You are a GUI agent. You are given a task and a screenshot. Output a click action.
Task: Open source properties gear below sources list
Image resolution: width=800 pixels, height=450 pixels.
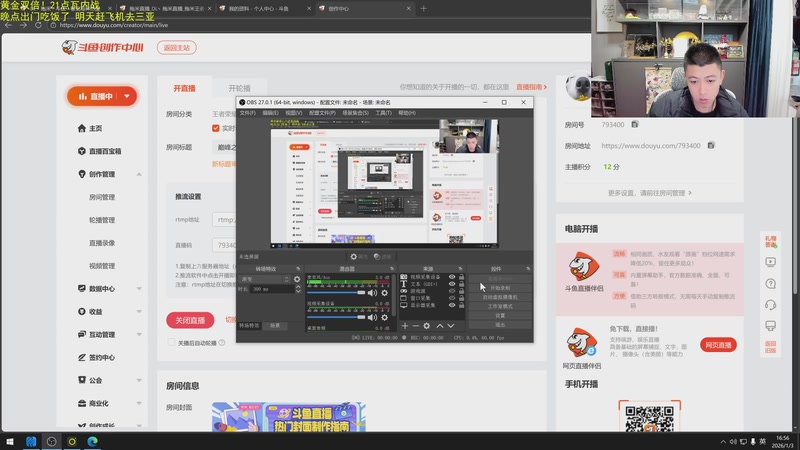(x=427, y=326)
